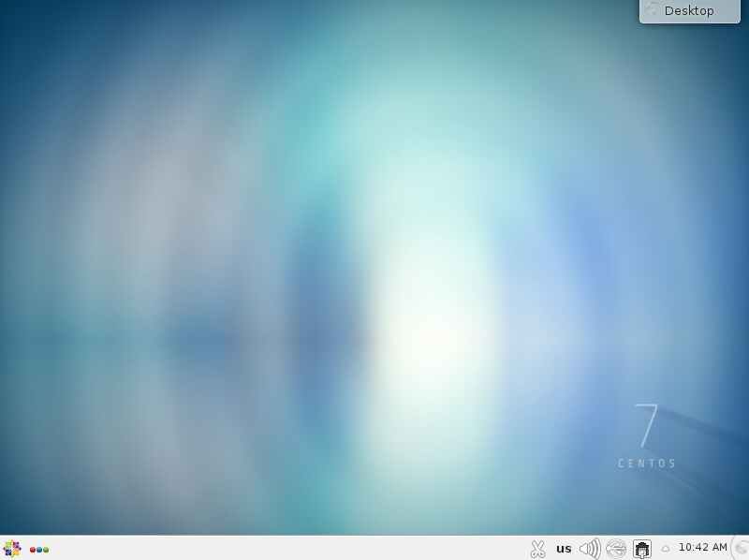Open the USB device notifier icon
Viewport: 749px width, 560px height.
[616, 549]
